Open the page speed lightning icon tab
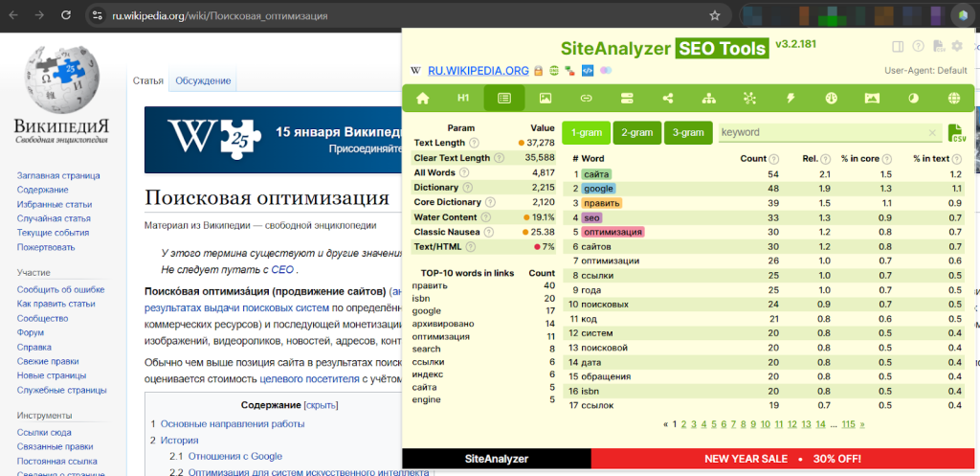Viewport: 980px width, 476px height. coord(791,98)
